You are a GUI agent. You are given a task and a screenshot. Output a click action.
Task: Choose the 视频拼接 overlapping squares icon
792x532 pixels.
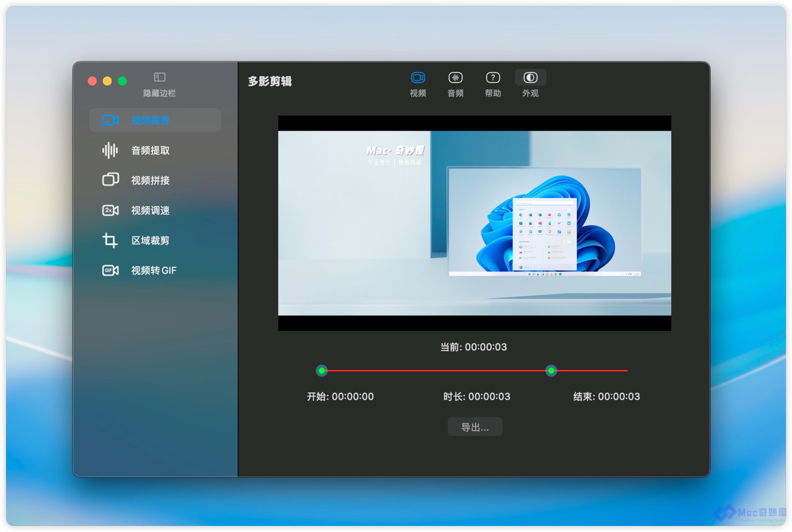[x=110, y=180]
